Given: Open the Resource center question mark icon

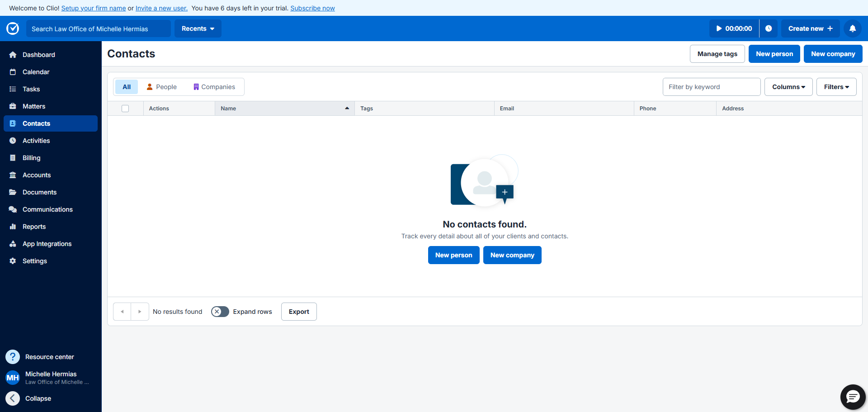Looking at the screenshot, I should [x=13, y=357].
